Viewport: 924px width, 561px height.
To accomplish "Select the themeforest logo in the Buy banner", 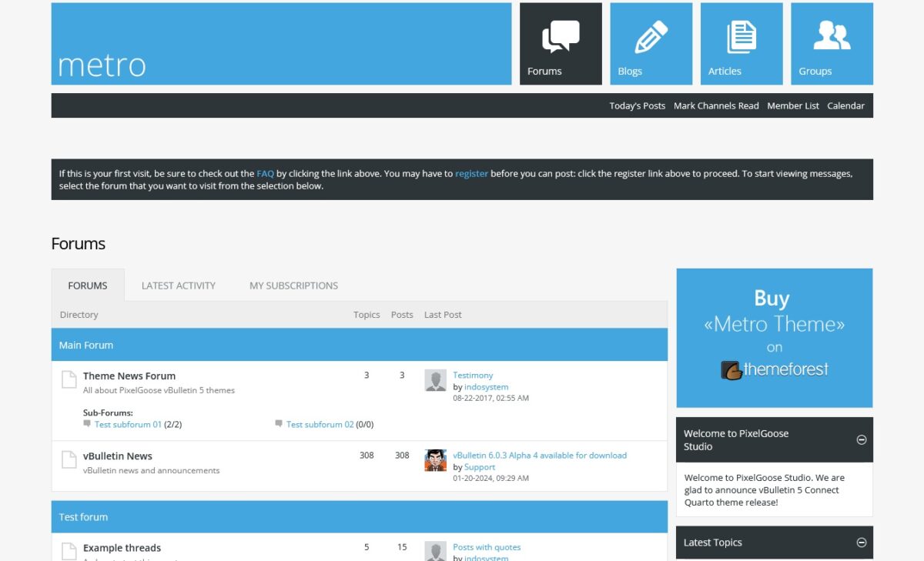I will (774, 369).
